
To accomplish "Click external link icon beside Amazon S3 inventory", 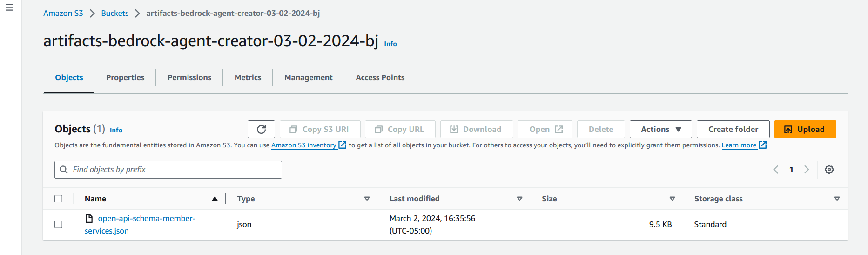I will (342, 145).
